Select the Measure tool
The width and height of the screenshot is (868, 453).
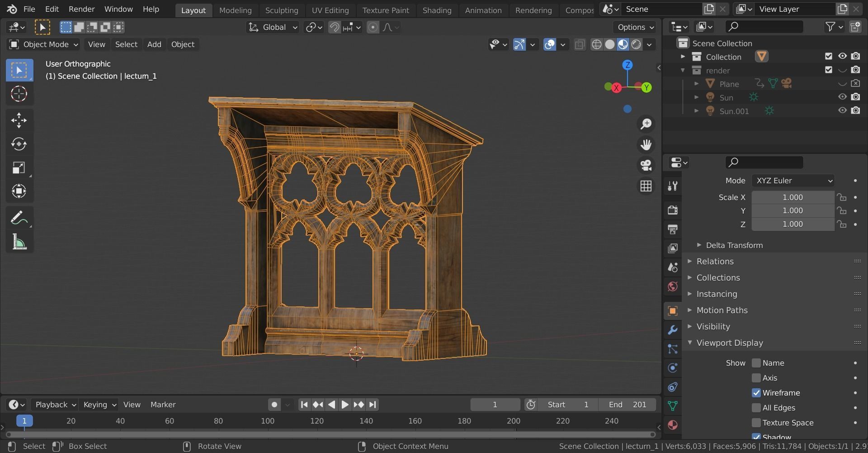19,242
